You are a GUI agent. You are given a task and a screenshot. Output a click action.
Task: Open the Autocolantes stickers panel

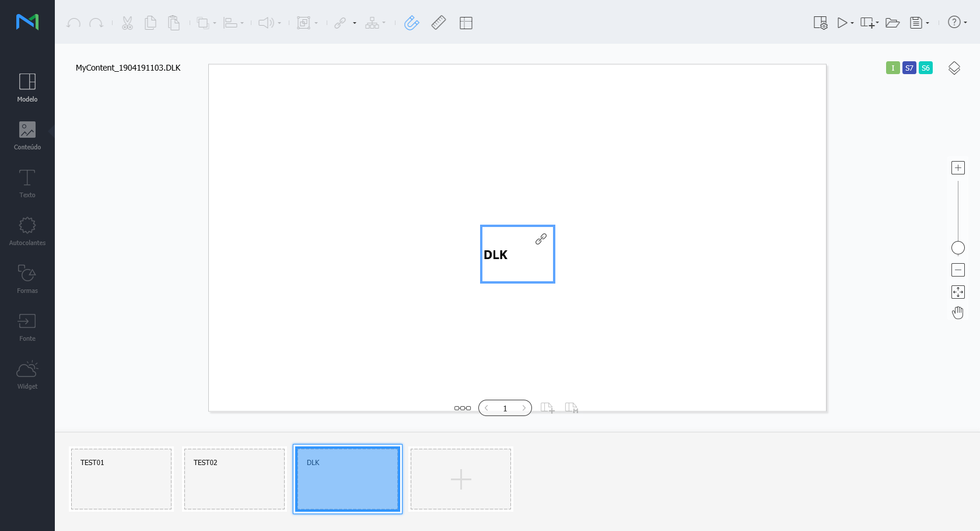[27, 230]
